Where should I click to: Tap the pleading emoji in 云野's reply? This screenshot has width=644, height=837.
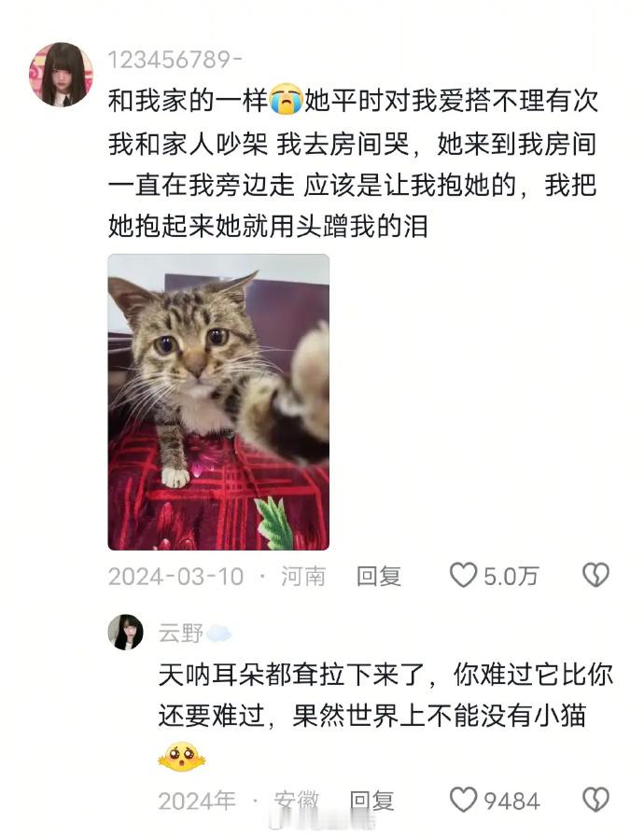[x=182, y=758]
